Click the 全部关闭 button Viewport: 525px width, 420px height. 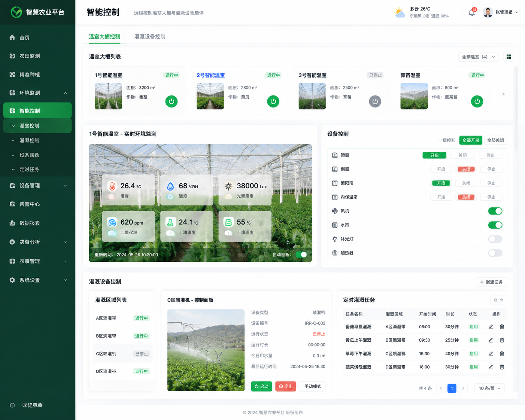point(495,140)
